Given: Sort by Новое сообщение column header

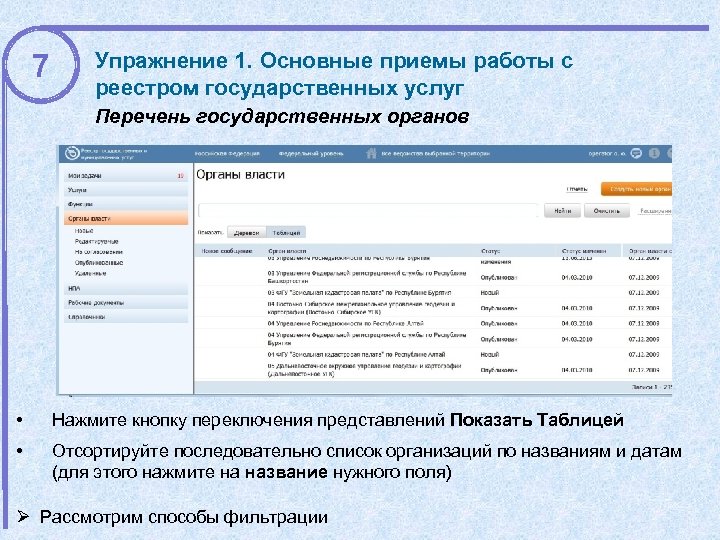Looking at the screenshot, I should tap(227, 251).
